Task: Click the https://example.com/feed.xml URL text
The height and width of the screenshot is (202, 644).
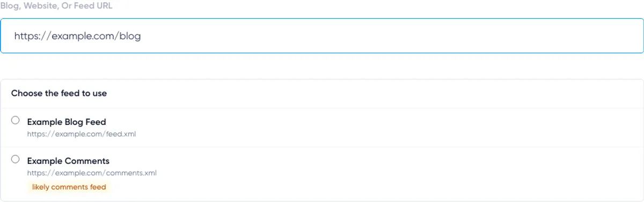Action: (82, 134)
